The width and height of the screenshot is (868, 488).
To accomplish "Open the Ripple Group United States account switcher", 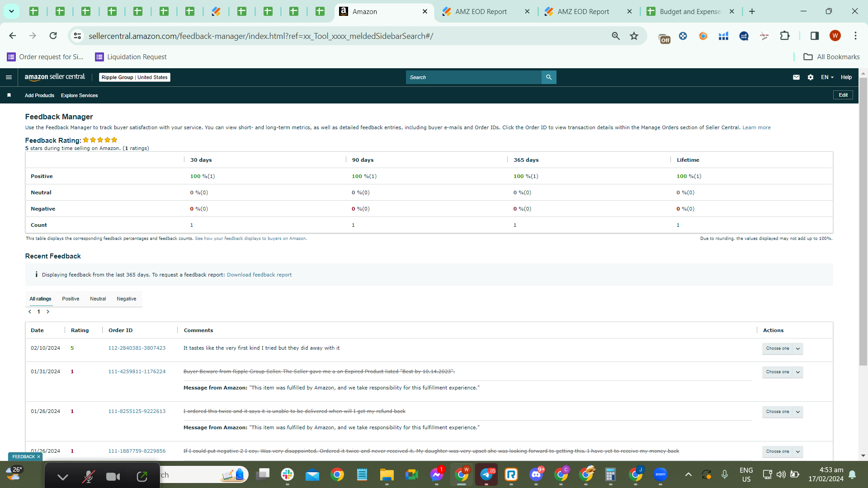I will click(135, 77).
